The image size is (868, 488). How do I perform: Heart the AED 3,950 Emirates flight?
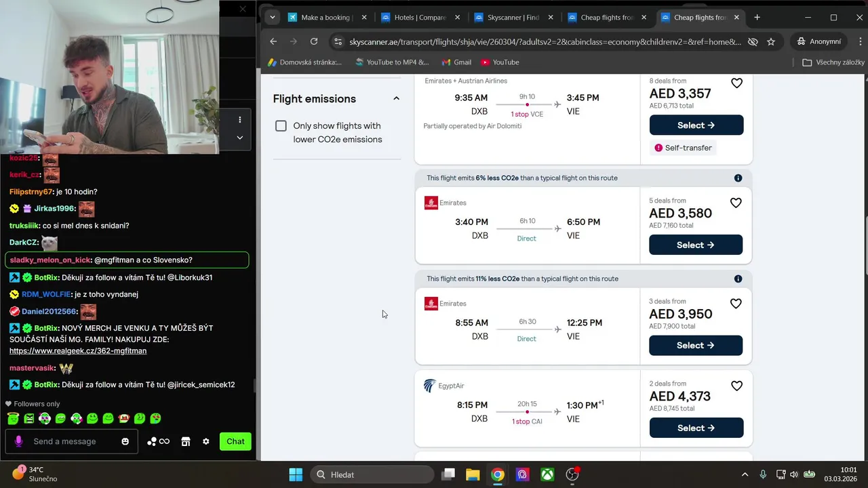(x=736, y=304)
